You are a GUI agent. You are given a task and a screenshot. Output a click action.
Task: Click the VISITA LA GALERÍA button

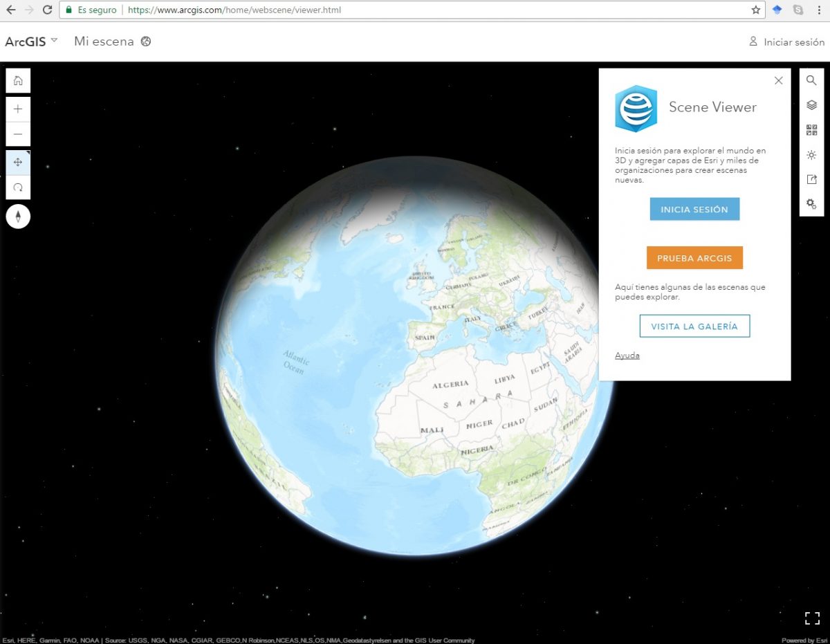(x=694, y=326)
